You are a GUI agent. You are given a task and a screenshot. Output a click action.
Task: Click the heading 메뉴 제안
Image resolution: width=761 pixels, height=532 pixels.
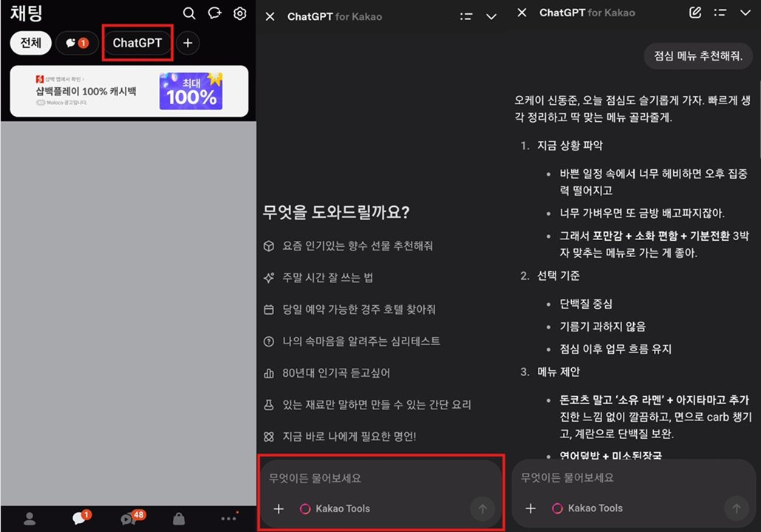click(558, 372)
